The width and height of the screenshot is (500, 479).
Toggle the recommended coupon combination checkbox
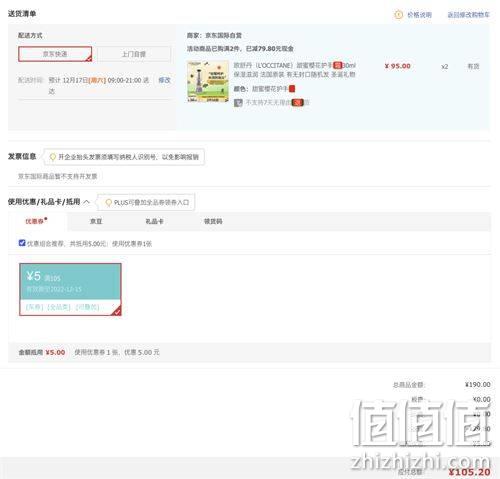pos(22,243)
